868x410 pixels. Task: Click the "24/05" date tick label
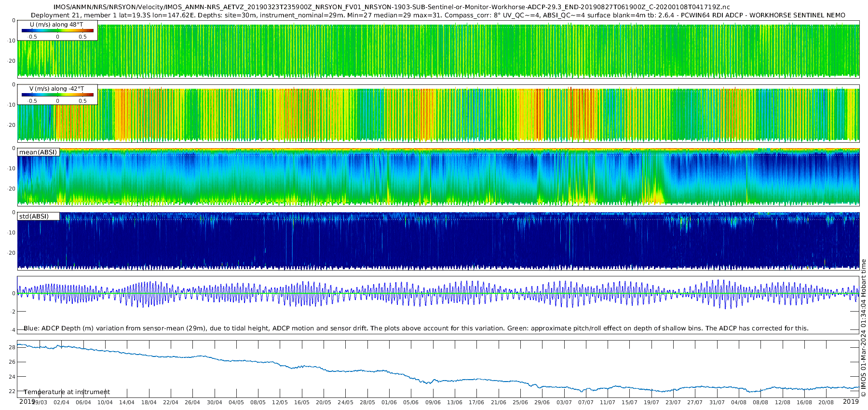345,402
